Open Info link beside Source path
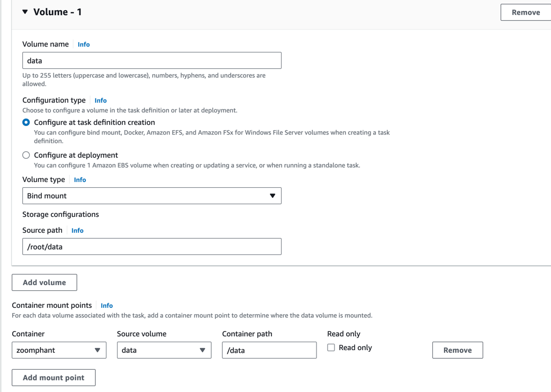 pos(77,231)
